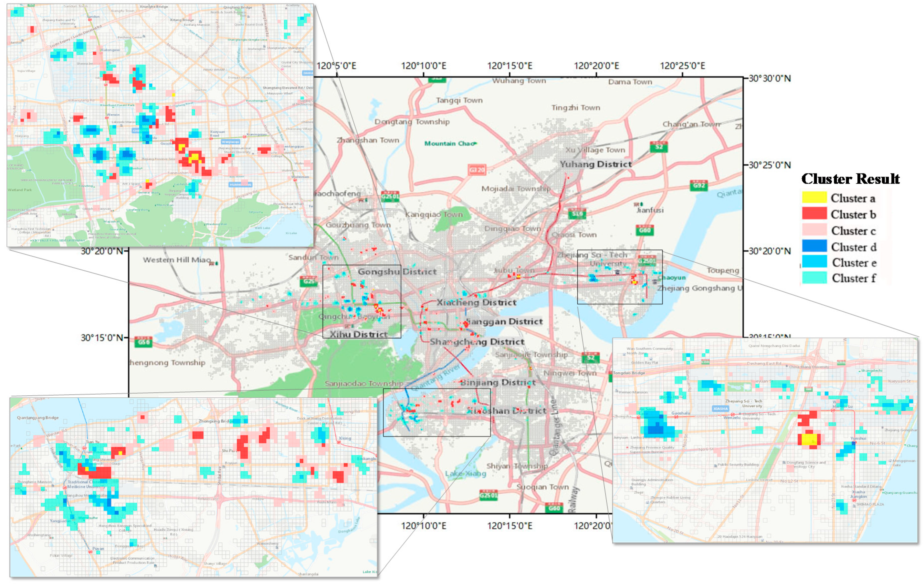
Task: Click the Cluster f legend label
Action: coord(854,278)
